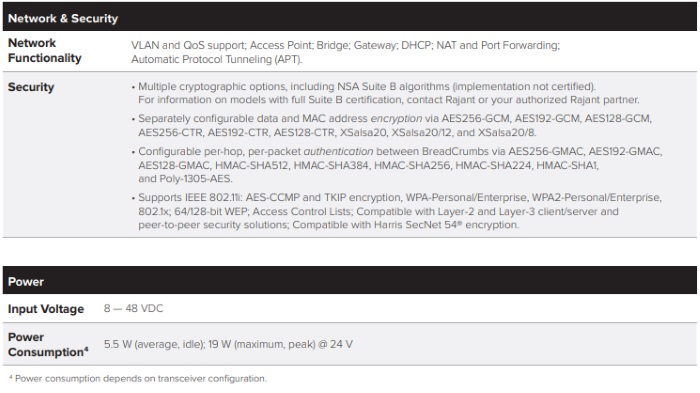Viewport: 700px width, 393px height.
Task: Click the 8 — 48 VDC value
Action: 133,308
